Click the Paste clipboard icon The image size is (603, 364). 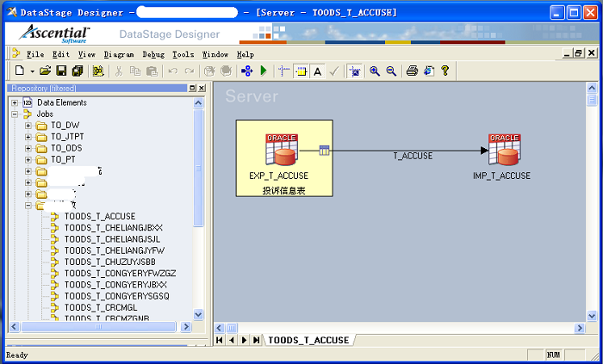pos(152,71)
